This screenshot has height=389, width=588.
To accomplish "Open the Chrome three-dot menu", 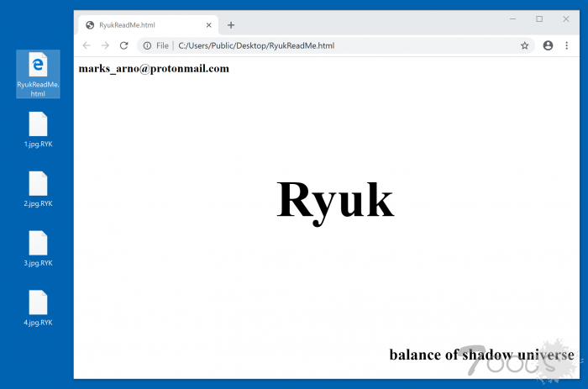I will click(x=567, y=45).
